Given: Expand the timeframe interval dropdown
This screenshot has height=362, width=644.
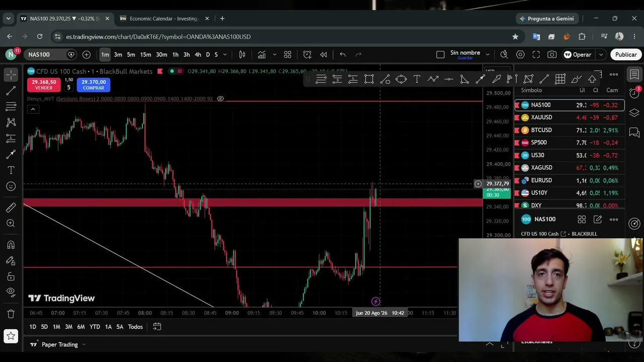Looking at the screenshot, I should coord(225,54).
